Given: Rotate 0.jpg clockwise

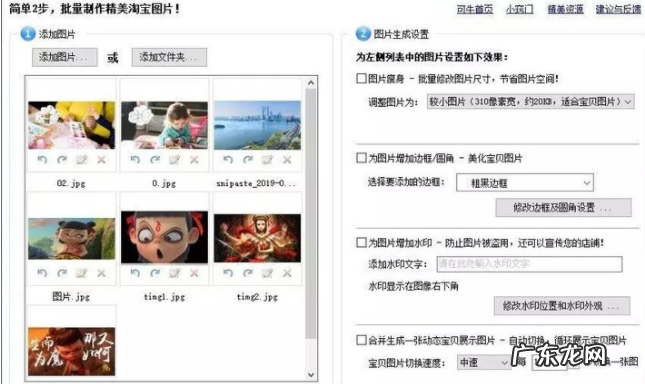Looking at the screenshot, I should [155, 160].
